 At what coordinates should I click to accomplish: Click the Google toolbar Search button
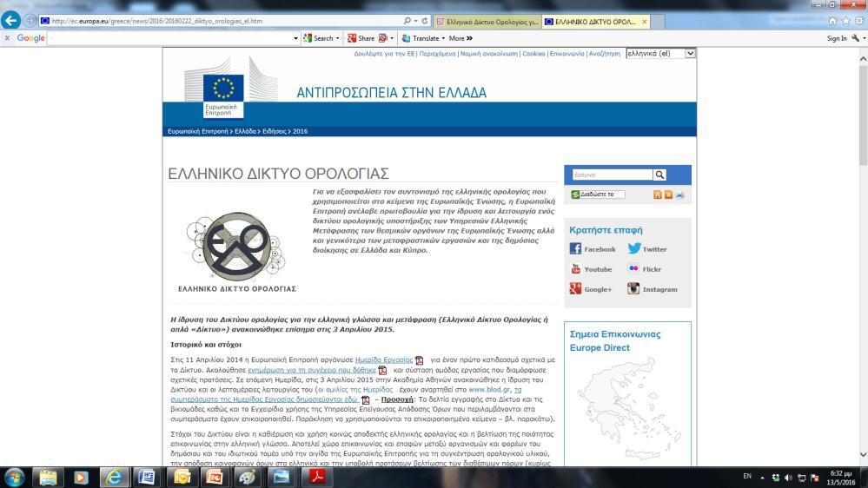tap(318, 38)
